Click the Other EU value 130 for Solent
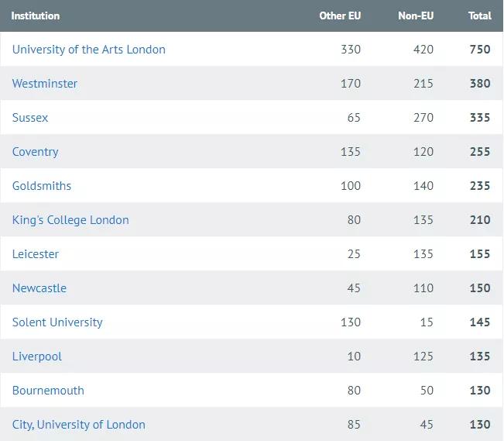504x441 pixels. tap(351, 322)
